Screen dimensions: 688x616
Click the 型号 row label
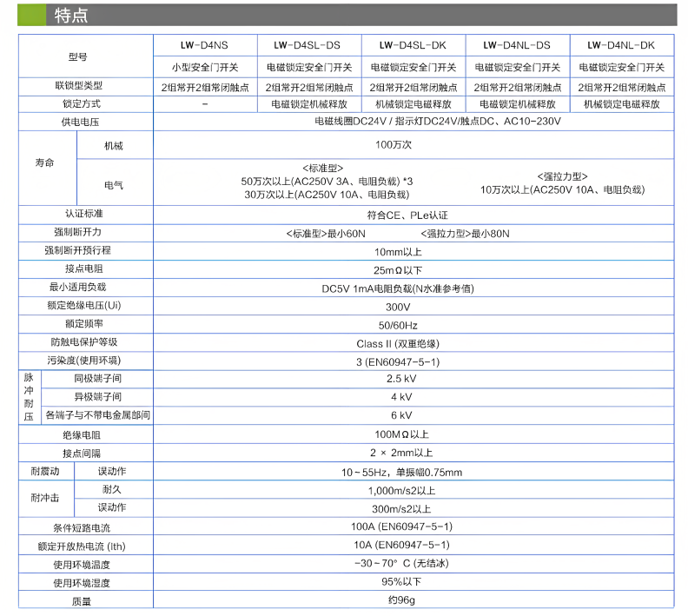[x=79, y=56]
